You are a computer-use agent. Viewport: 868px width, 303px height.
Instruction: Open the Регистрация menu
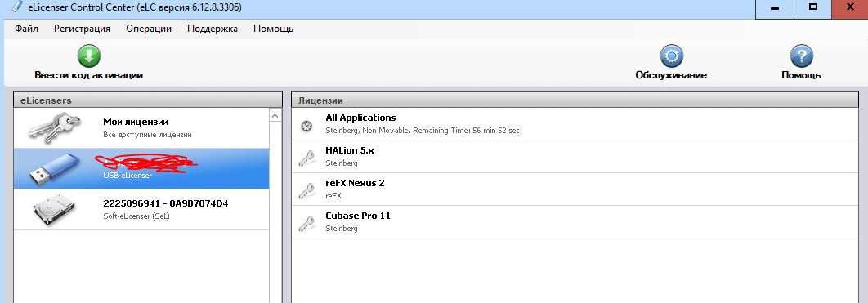tap(82, 29)
